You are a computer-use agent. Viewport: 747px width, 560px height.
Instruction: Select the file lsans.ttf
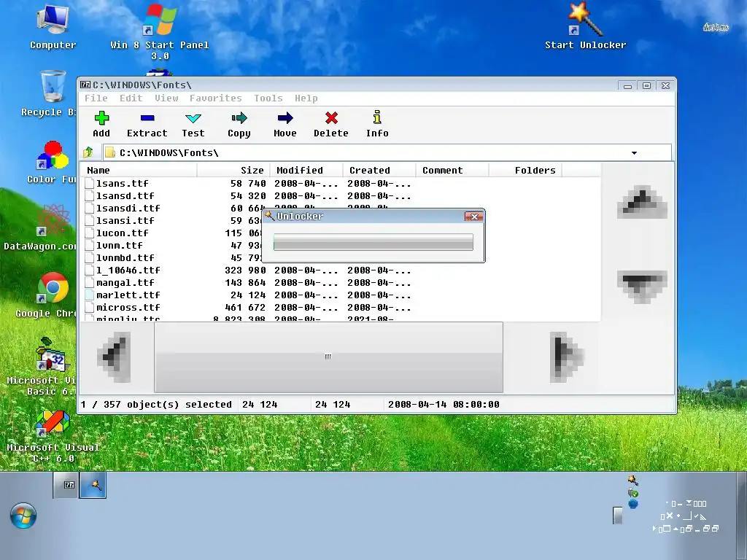(123, 183)
